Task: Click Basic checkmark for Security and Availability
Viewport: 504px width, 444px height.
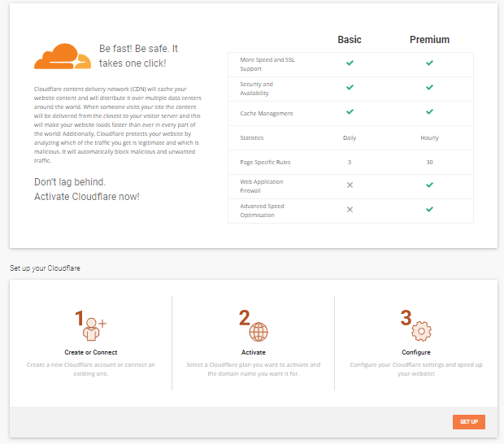Action: pos(350,87)
